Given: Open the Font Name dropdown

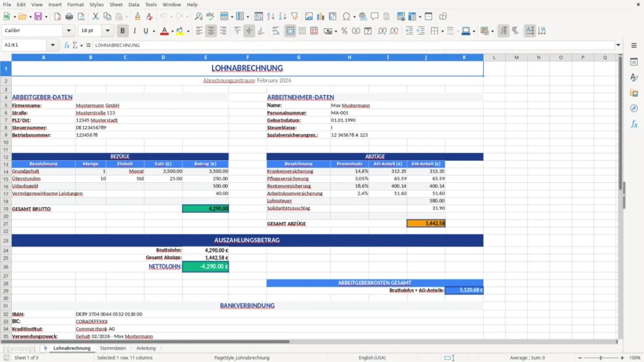Looking at the screenshot, I should [x=69, y=31].
